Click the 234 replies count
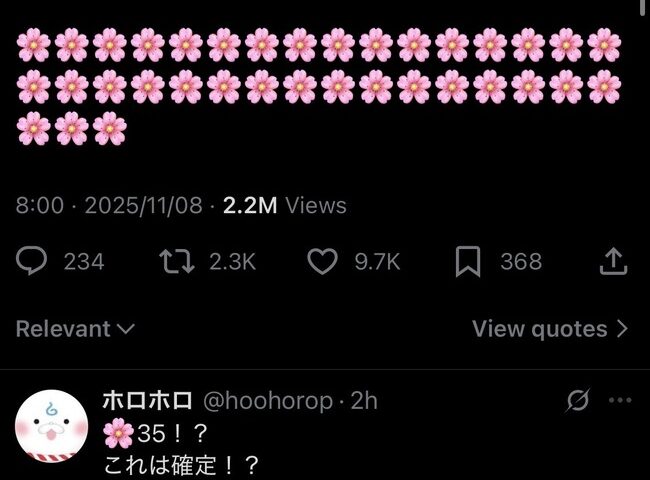650x480 pixels. click(84, 262)
